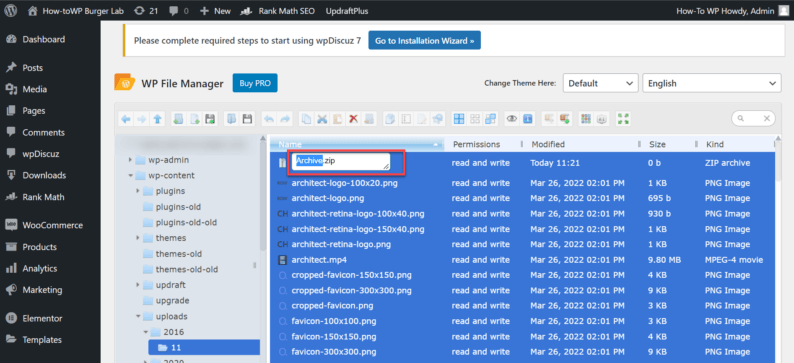Screen dimensions: 794x363
Task: Click the Get info toolbar icon
Action: coord(528,119)
